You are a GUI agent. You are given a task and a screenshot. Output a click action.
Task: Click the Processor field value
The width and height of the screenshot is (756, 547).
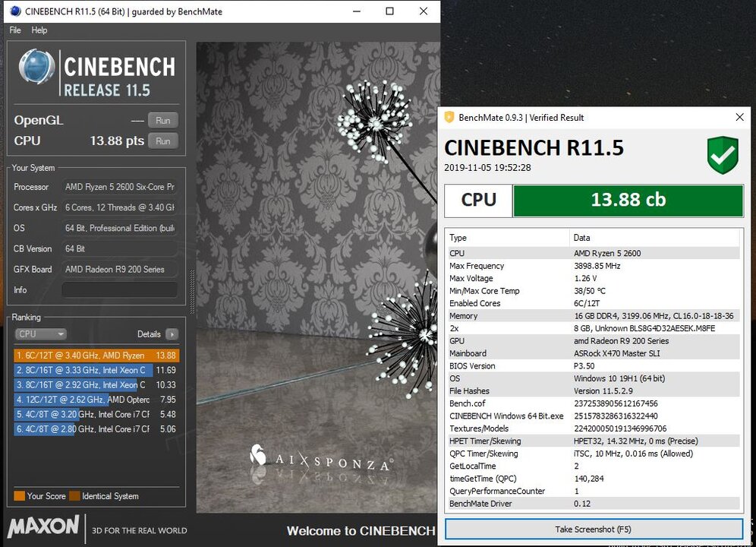[120, 187]
